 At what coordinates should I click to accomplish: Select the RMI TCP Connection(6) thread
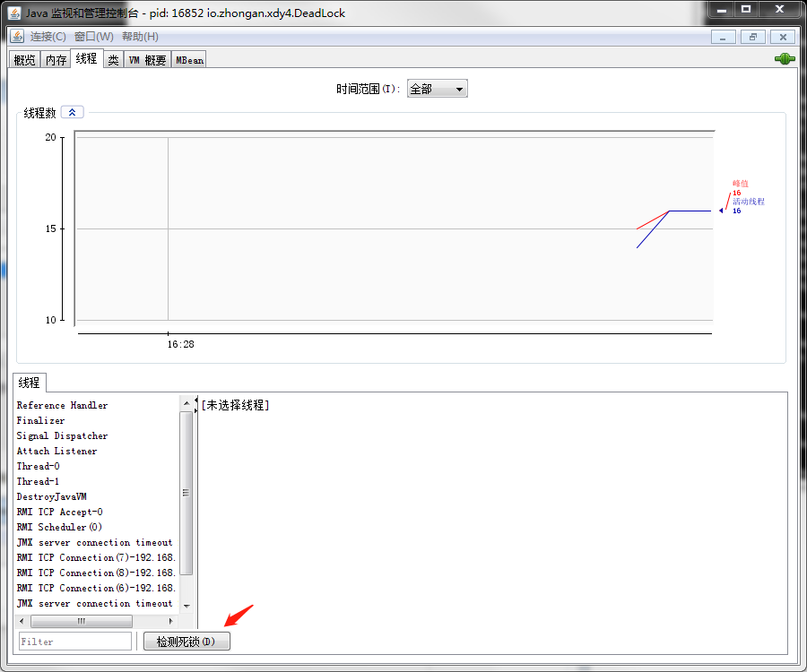(96, 588)
